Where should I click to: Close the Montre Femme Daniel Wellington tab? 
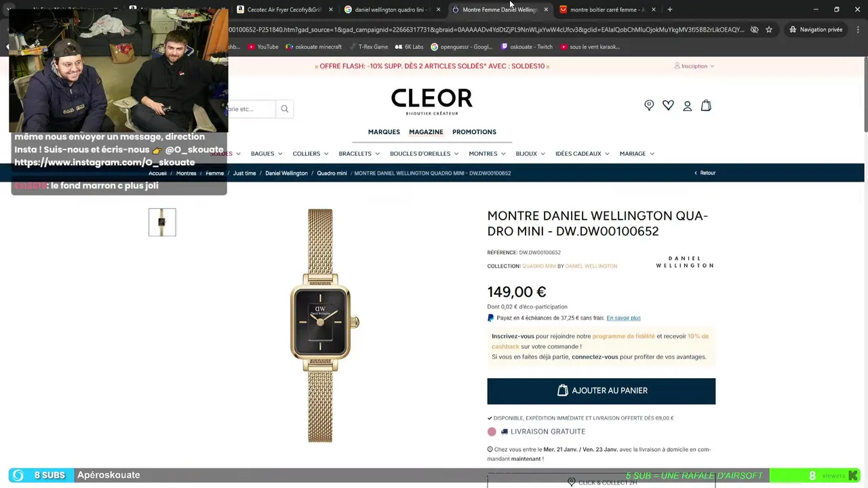(546, 9)
